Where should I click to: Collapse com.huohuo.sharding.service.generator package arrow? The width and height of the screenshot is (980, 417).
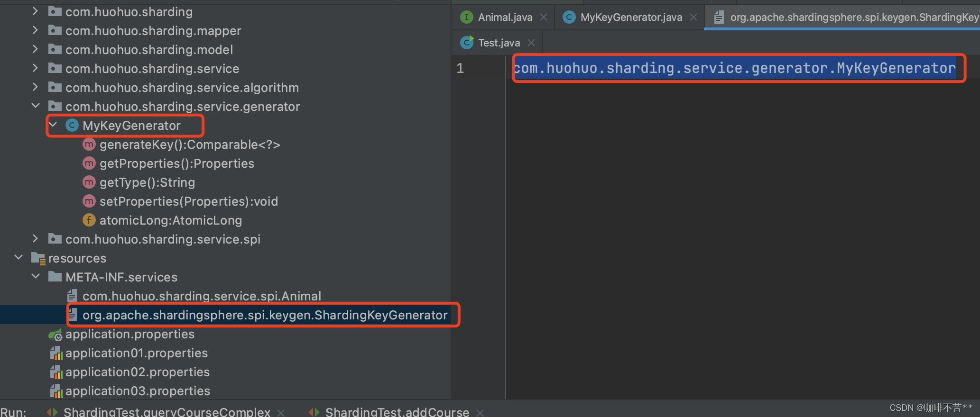(36, 106)
